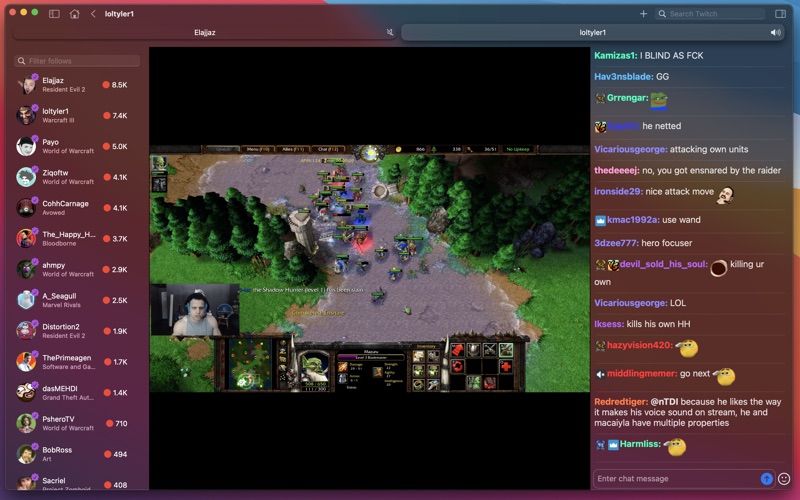Click middlingmemer username in chat
Viewport: 800px width, 500px height.
pyautogui.click(x=642, y=373)
